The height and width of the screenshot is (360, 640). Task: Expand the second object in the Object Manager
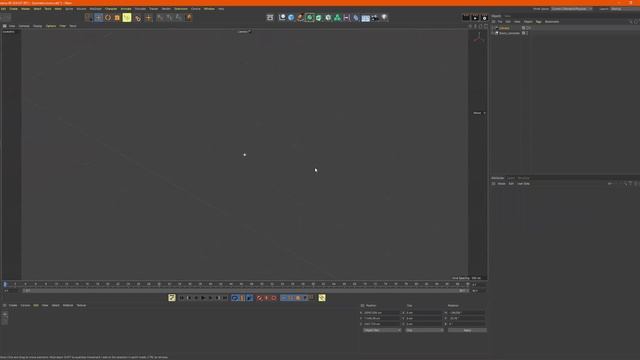click(493, 33)
